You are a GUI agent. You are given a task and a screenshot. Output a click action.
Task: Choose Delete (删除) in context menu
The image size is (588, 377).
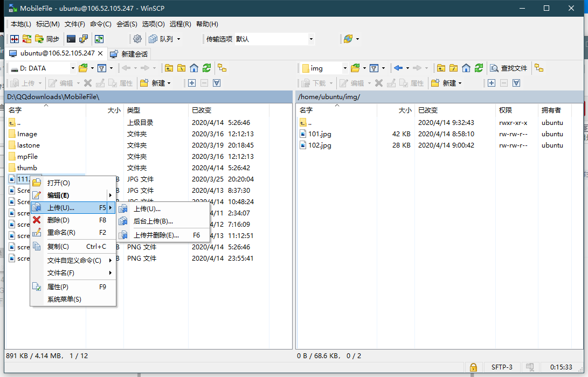(x=73, y=220)
